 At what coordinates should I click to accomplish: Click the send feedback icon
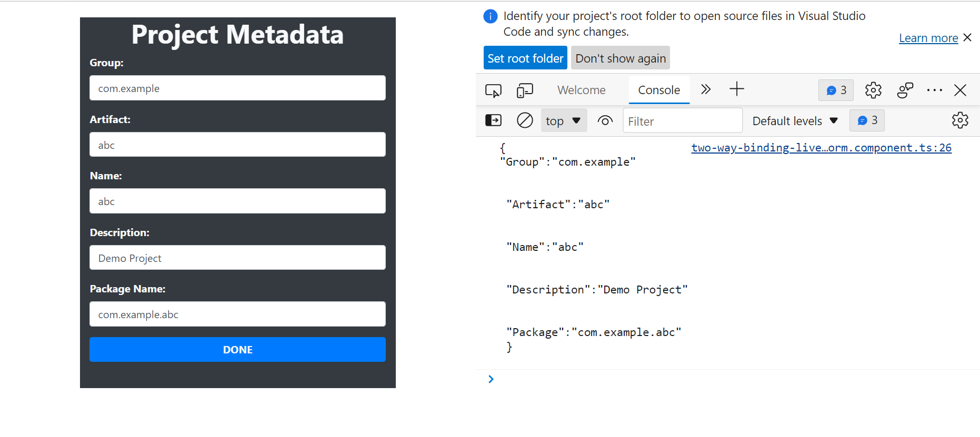tap(905, 90)
